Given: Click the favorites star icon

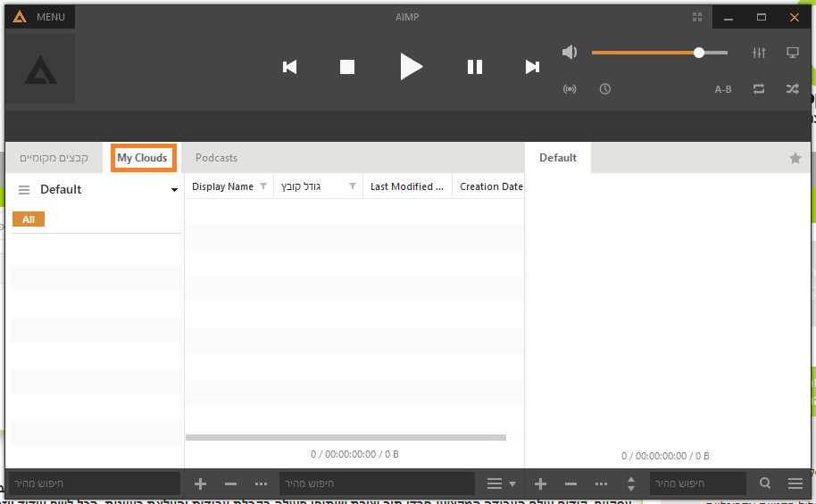Looking at the screenshot, I should 795,158.
